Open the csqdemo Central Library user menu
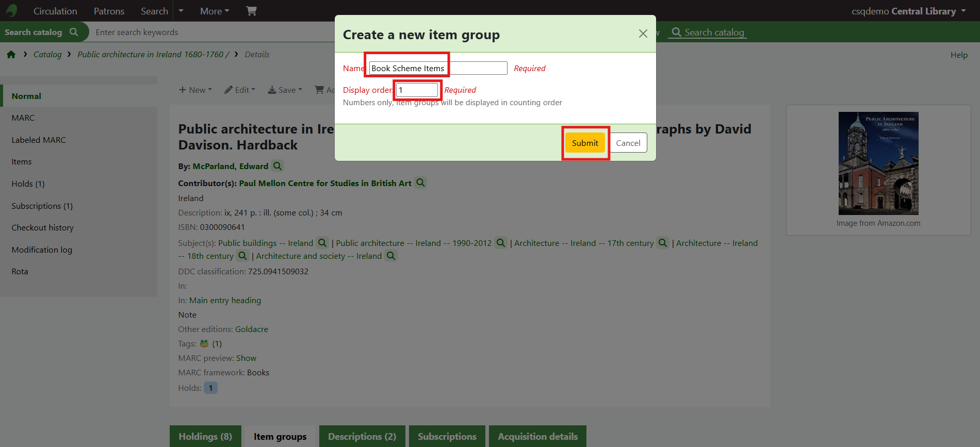The width and height of the screenshot is (980, 447). pos(908,11)
